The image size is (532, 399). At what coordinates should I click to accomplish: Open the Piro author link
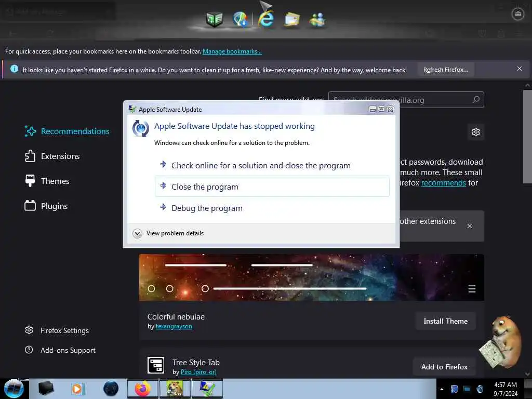[198, 372]
